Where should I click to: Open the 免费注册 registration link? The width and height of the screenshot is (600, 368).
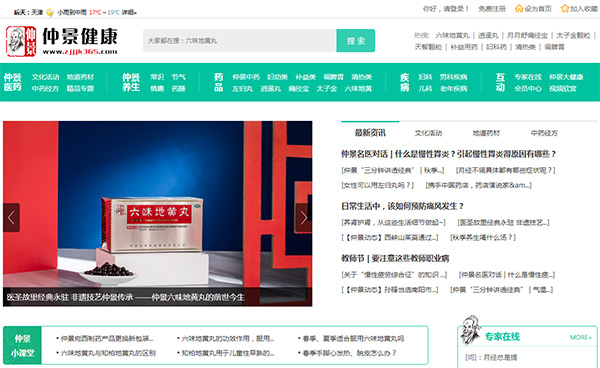click(x=492, y=9)
